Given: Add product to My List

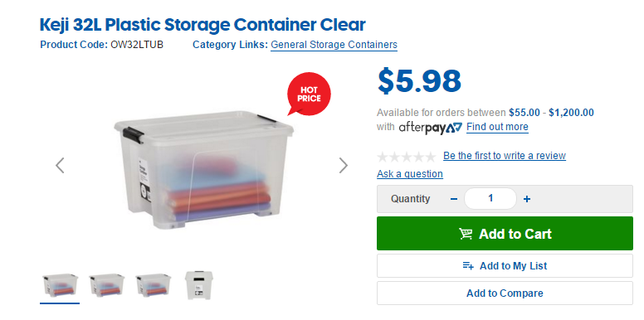Looking at the screenshot, I should (x=505, y=266).
